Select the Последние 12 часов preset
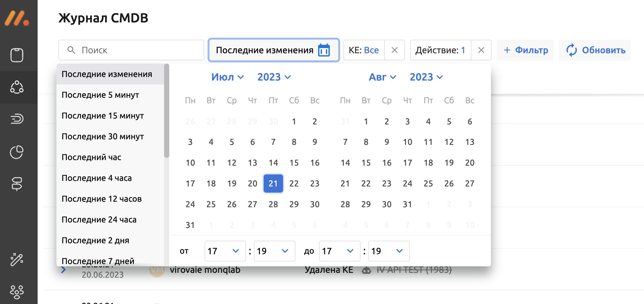 coord(110,199)
